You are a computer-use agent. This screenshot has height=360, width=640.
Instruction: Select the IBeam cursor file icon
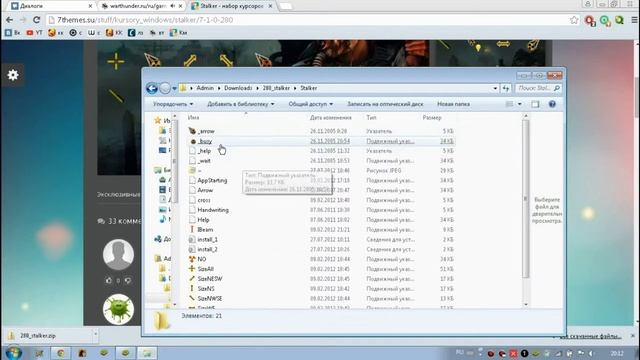[192, 229]
